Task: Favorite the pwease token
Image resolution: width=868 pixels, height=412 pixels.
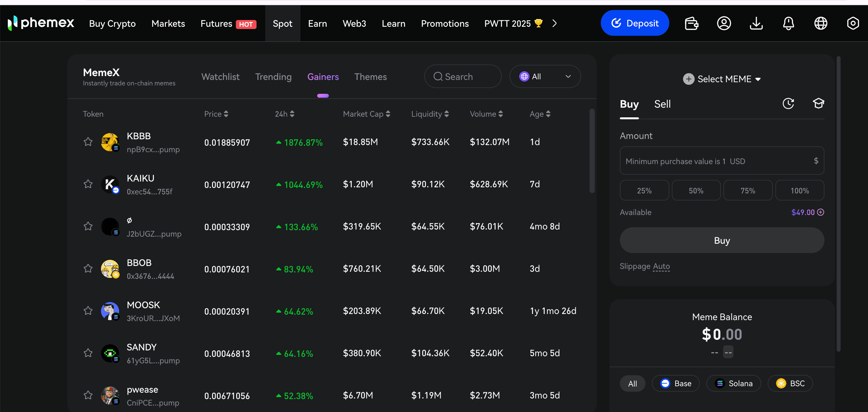Action: tap(88, 395)
